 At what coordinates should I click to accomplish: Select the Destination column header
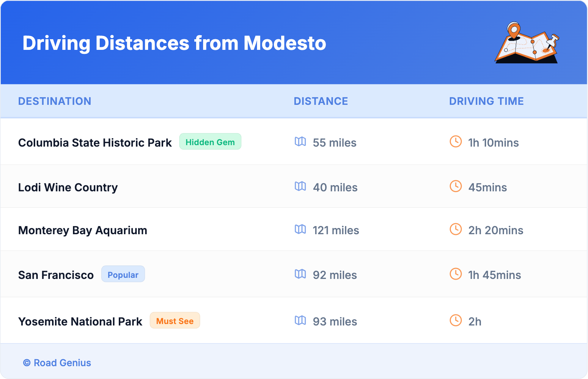(x=55, y=101)
